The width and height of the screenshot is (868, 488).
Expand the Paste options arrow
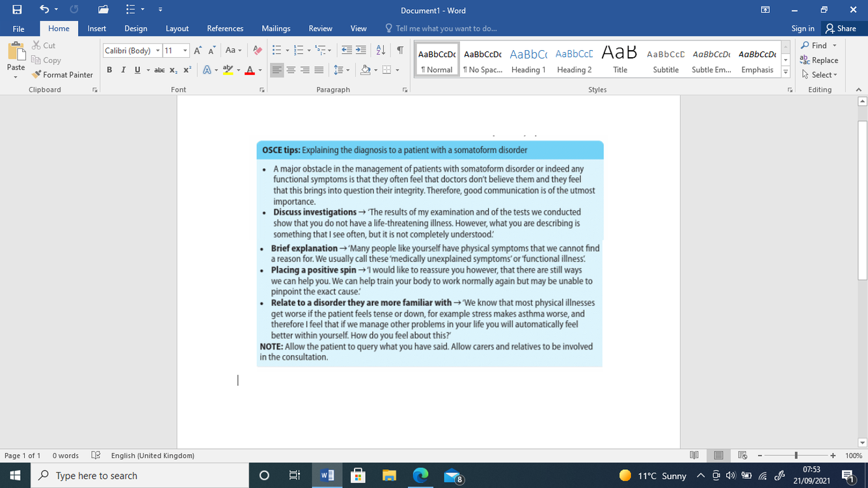16,76
